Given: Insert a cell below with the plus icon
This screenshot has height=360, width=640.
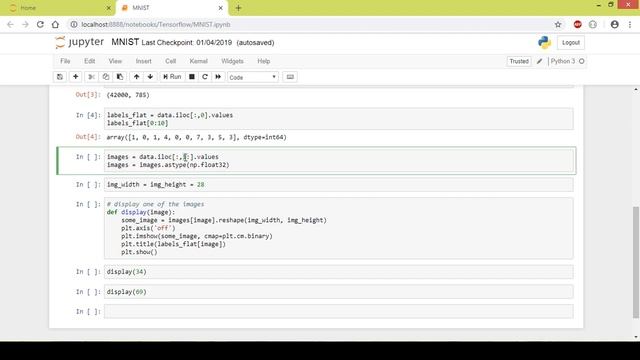Looking at the screenshot, I should pyautogui.click(x=76, y=77).
